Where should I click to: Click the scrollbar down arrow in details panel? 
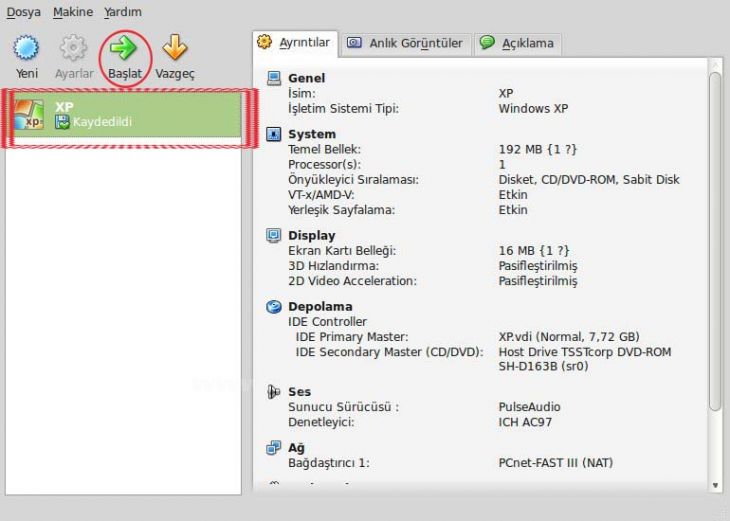click(715, 486)
